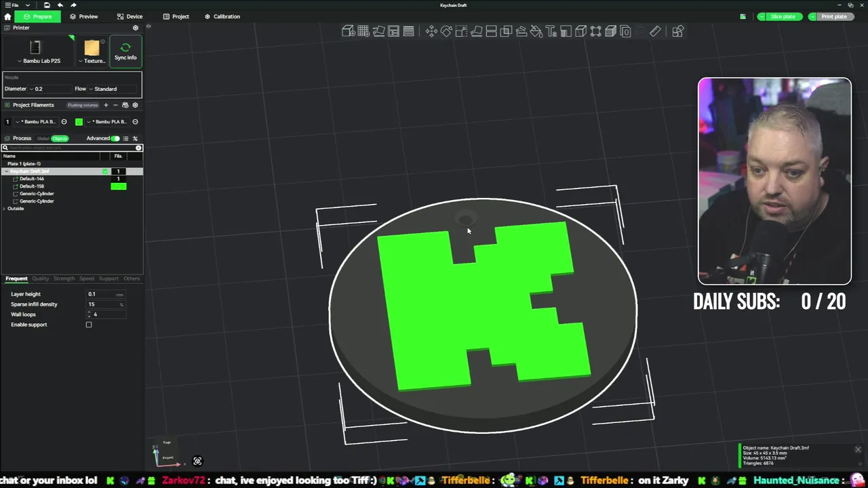Select the Cut tool

(491, 31)
